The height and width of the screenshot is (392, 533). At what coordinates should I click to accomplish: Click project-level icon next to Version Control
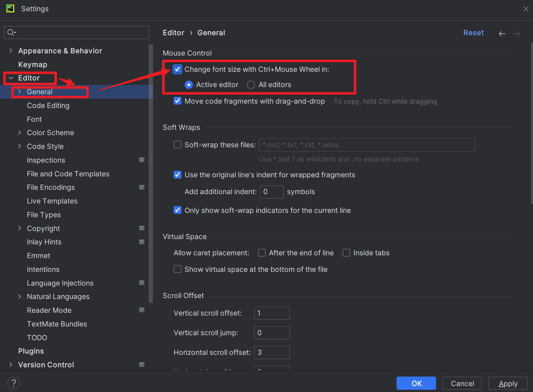point(142,365)
